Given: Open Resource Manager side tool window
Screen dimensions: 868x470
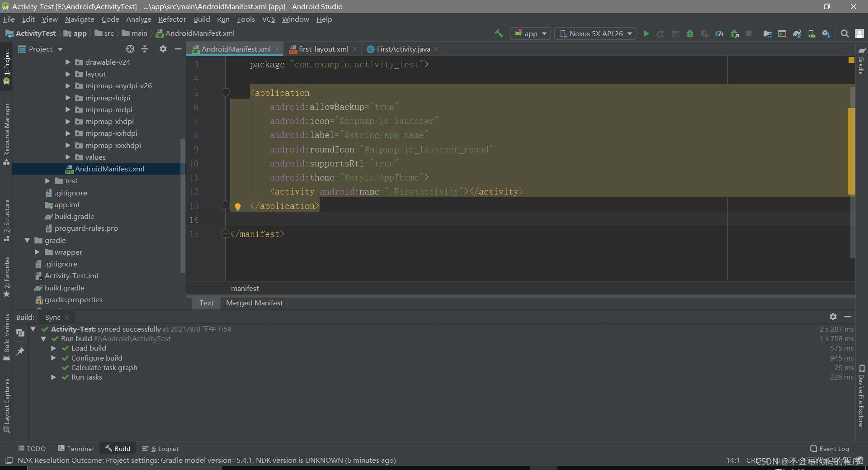Looking at the screenshot, I should click(x=6, y=134).
